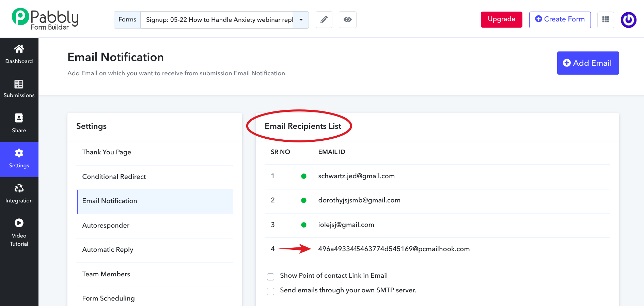This screenshot has width=644, height=306.
Task: Click the Create Form button
Action: 560,20
